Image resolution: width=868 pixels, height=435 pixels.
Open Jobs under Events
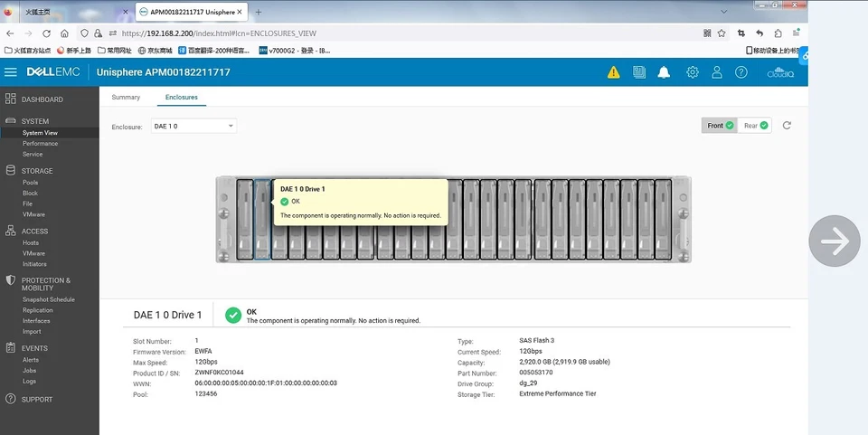pyautogui.click(x=29, y=370)
